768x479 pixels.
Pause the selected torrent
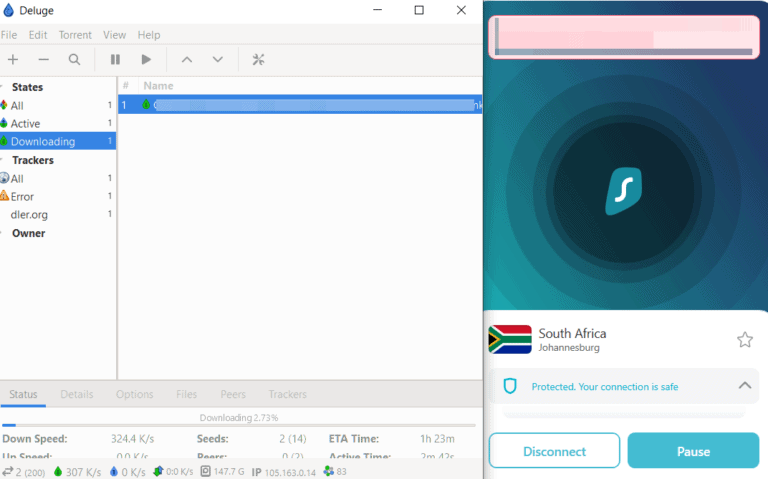pyautogui.click(x=115, y=60)
